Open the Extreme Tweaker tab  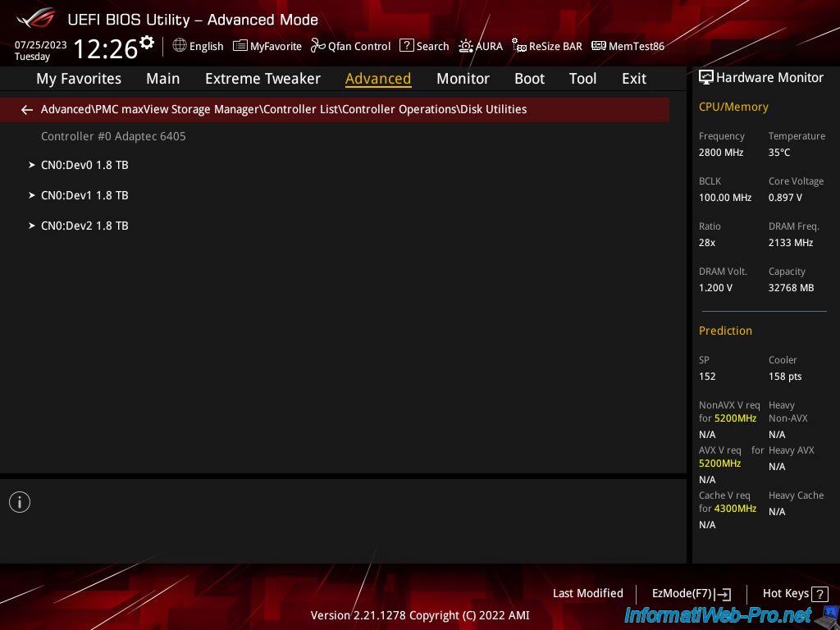[x=262, y=79]
